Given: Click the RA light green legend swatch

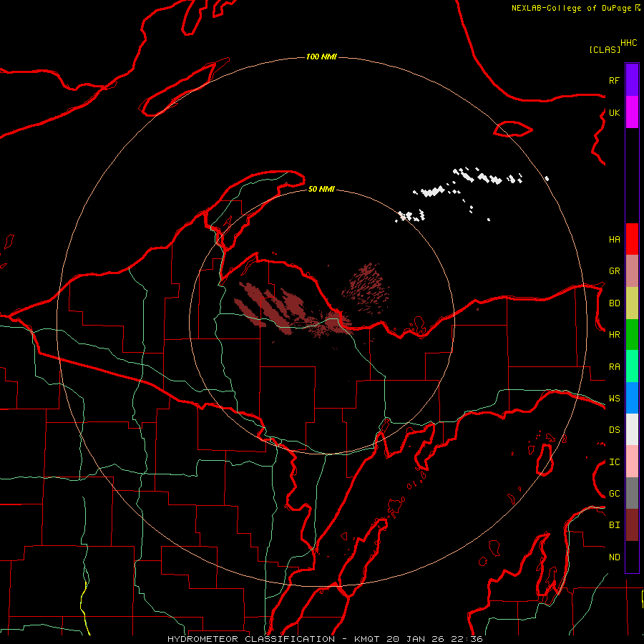Looking at the screenshot, I should pyautogui.click(x=632, y=366).
